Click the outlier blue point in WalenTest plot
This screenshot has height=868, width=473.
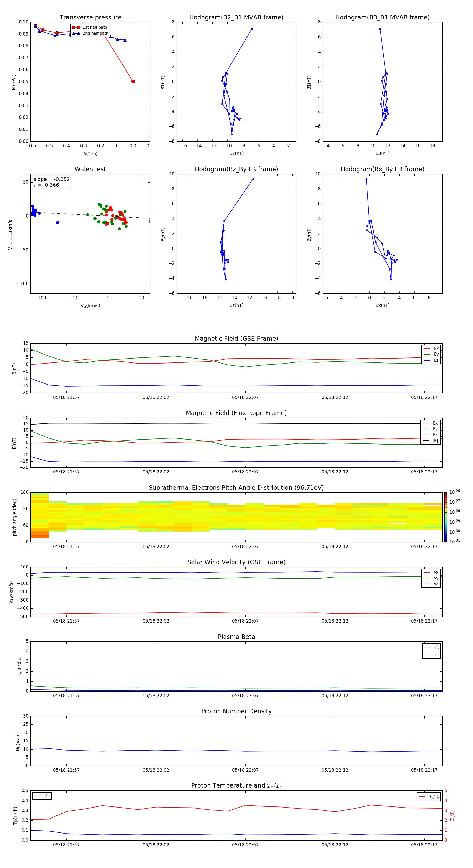[58, 223]
